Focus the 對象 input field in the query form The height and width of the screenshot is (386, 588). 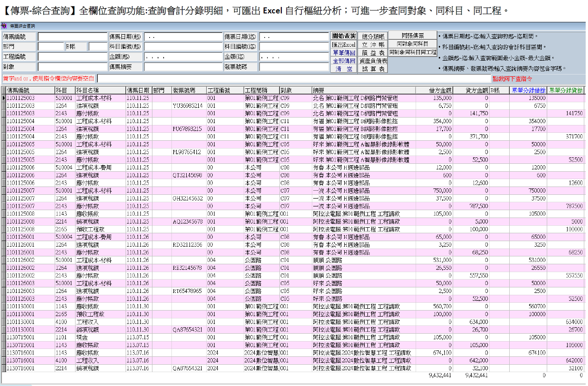pyautogui.click(x=73, y=67)
